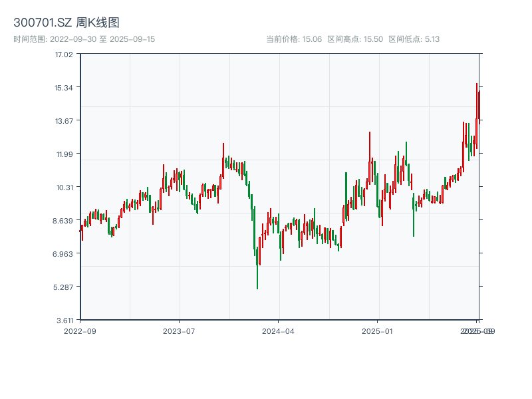Click the 2025-01 x-axis date label

[x=378, y=331]
